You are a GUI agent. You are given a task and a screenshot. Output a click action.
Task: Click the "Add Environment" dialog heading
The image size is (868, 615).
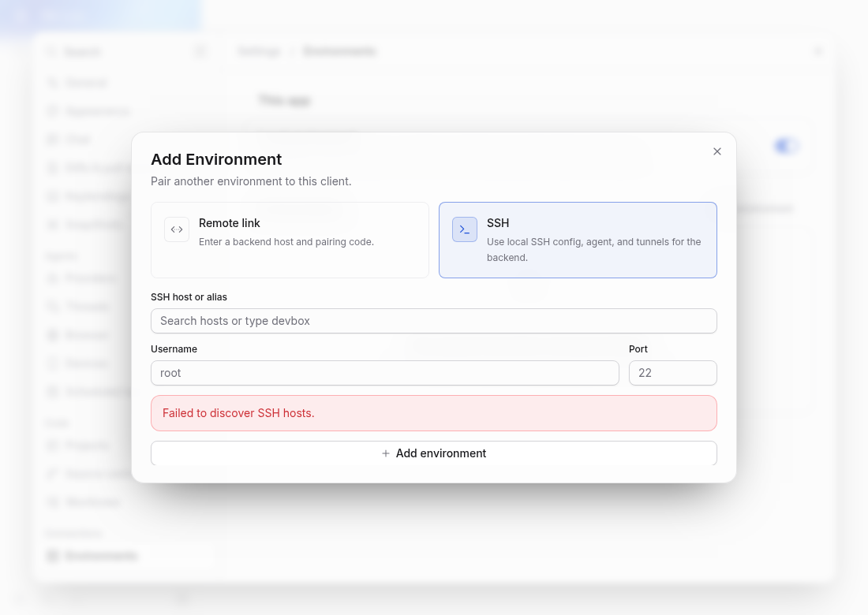coord(216,159)
